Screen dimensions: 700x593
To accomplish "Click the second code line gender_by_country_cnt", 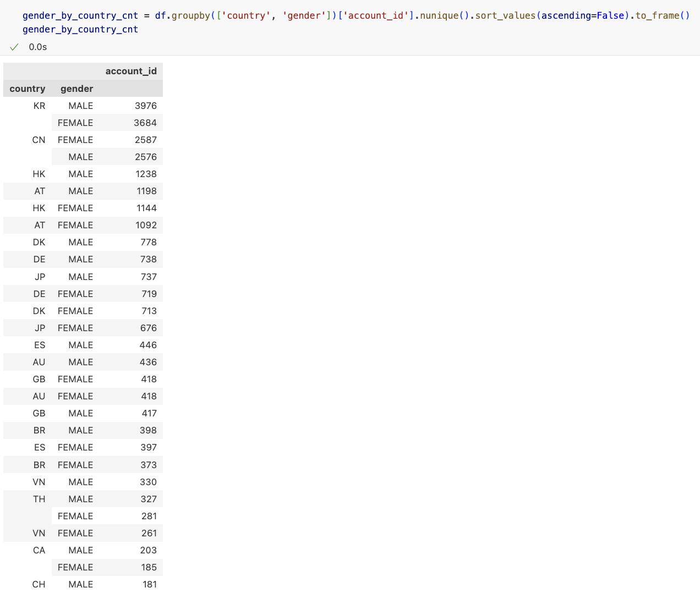I will (x=80, y=29).
